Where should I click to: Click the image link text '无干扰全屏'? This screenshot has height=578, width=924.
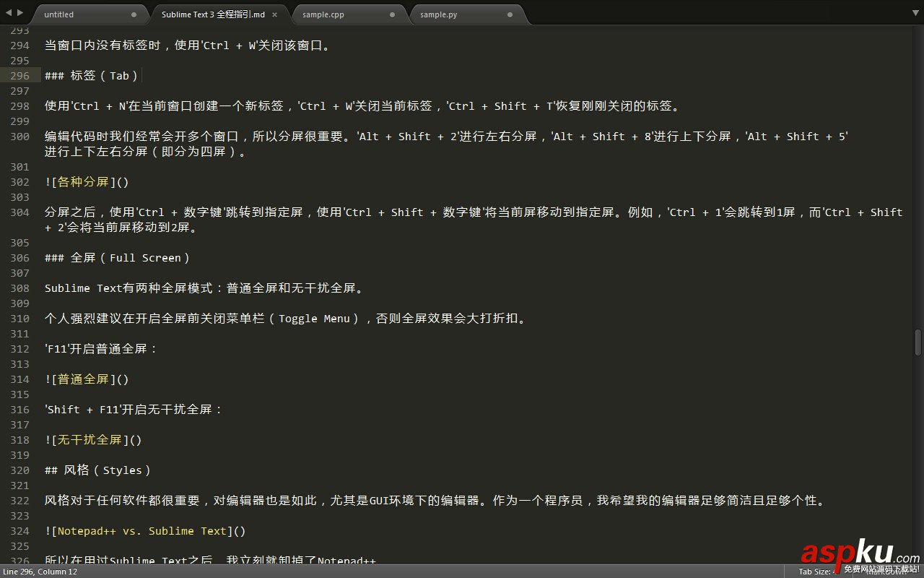tap(90, 440)
